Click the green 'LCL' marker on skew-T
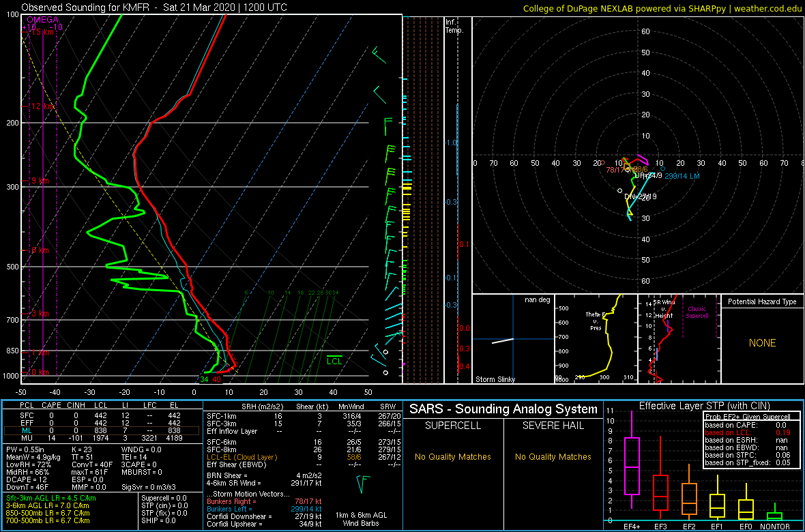The image size is (805, 532). click(x=335, y=361)
